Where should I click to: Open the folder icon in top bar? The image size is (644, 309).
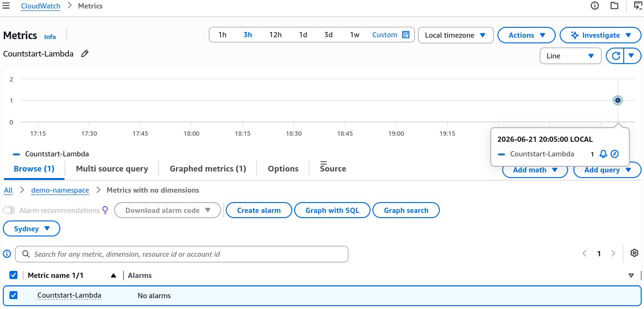click(614, 6)
